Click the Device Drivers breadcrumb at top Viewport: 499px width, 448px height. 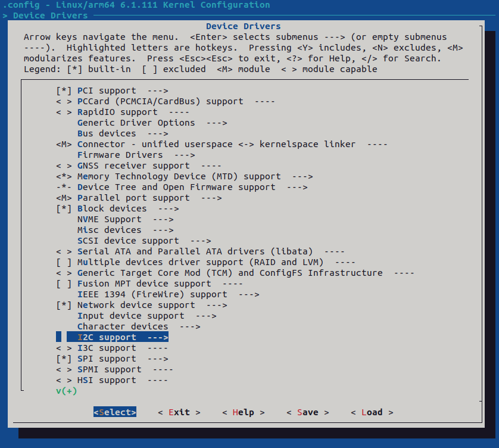point(50,15)
